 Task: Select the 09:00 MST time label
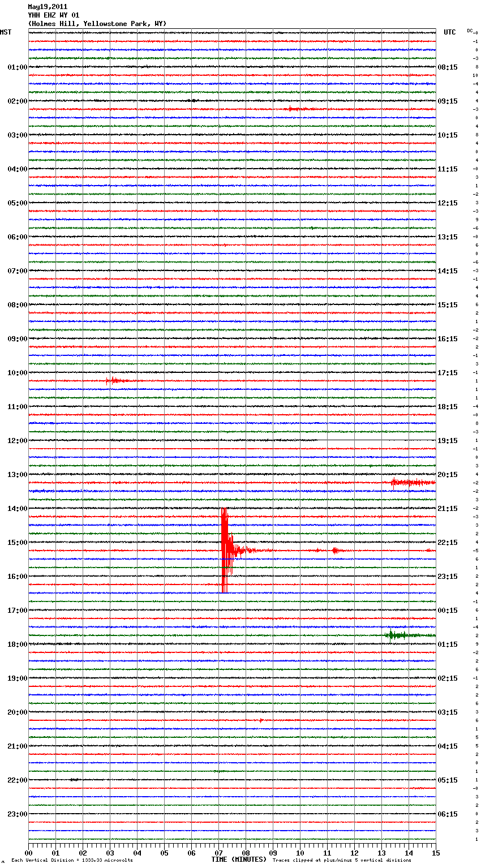click(18, 339)
